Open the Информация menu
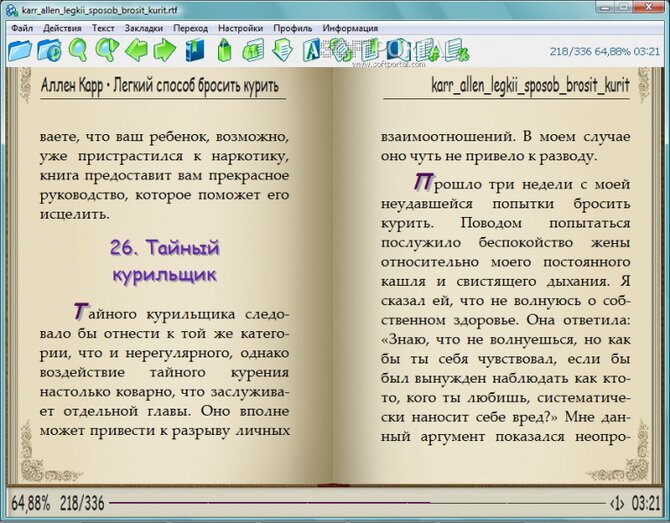The image size is (670, 523). tap(350, 28)
